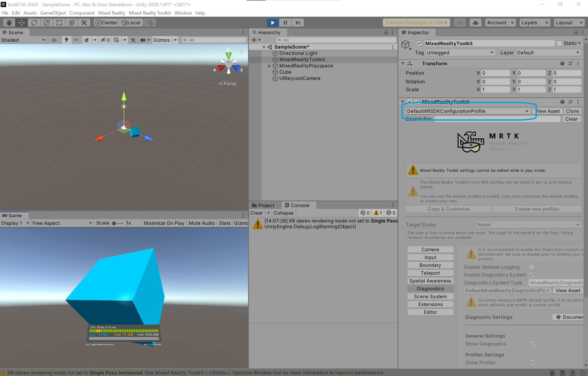Open the Component menu

click(82, 13)
